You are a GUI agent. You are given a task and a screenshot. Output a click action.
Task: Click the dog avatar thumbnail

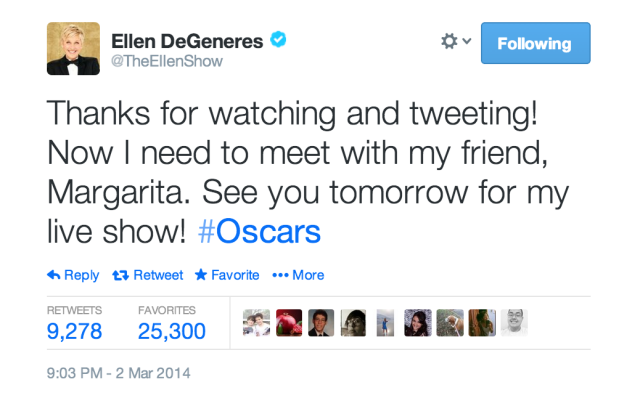pyautogui.click(x=450, y=323)
